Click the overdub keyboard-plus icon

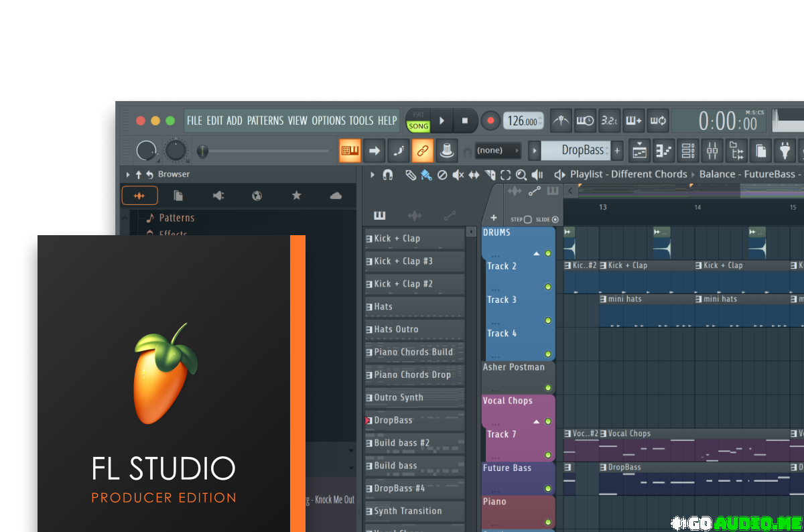633,121
